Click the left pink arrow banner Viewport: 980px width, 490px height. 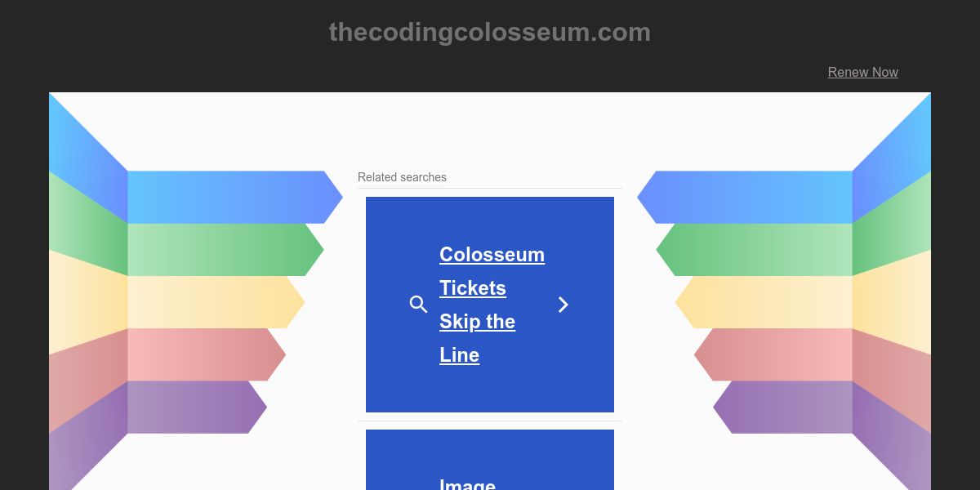tap(201, 354)
